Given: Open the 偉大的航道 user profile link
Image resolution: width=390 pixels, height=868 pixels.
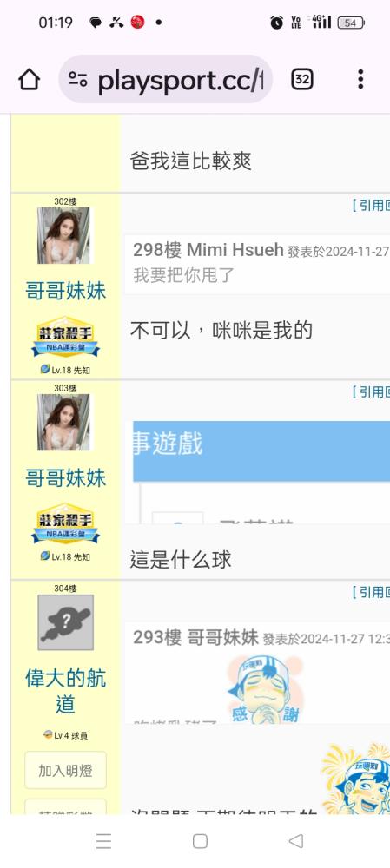Looking at the screenshot, I should coord(65,692).
